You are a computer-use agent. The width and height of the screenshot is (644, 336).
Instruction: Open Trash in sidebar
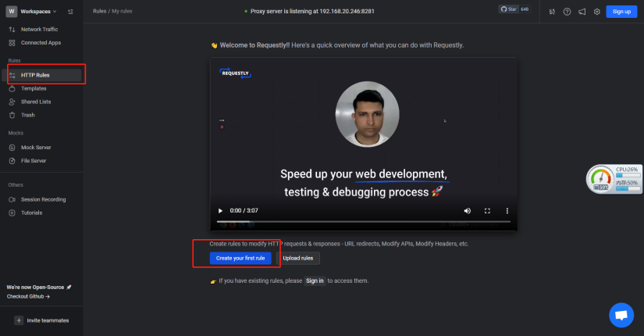pos(27,115)
